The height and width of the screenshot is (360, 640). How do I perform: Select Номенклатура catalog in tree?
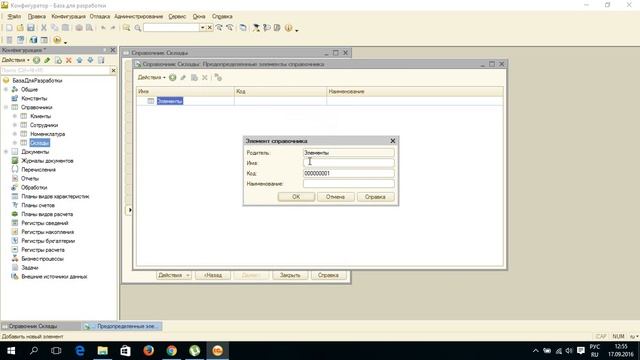coord(47,134)
